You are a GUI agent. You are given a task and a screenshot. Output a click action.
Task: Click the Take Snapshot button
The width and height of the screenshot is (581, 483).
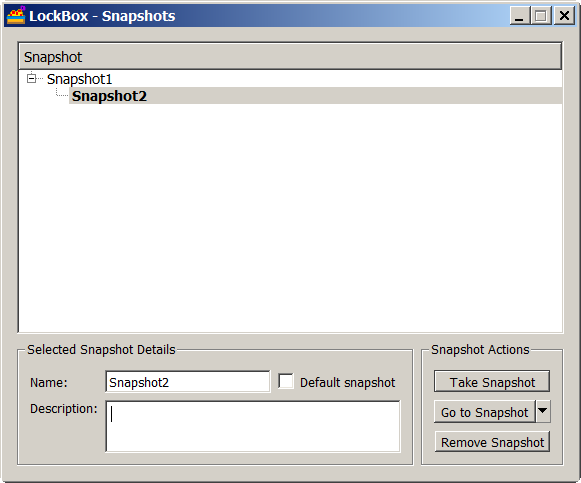point(492,382)
